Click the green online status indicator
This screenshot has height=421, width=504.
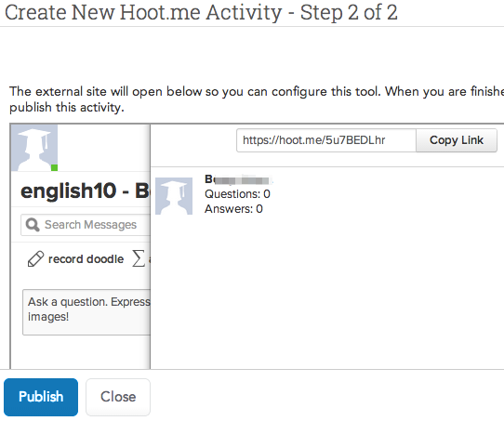[x=54, y=167]
